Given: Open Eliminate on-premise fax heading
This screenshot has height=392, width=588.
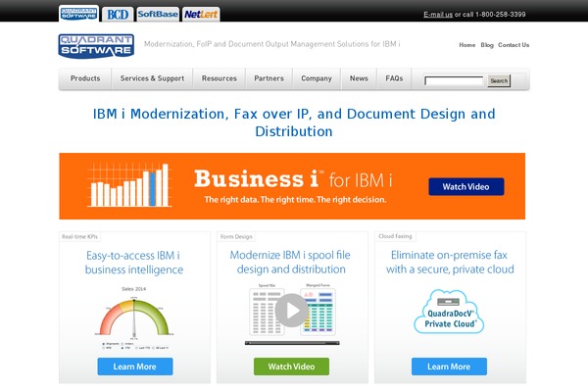Looking at the screenshot, I should point(450,263).
